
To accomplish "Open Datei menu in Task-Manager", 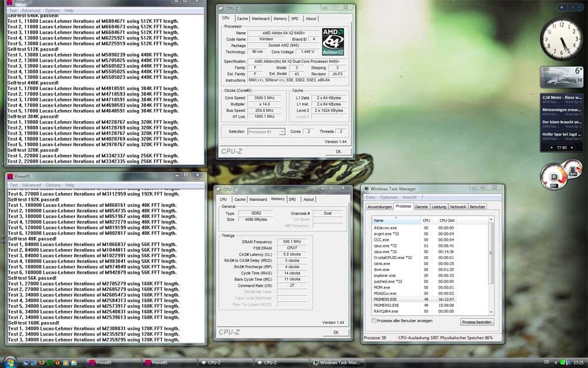I will point(370,197).
